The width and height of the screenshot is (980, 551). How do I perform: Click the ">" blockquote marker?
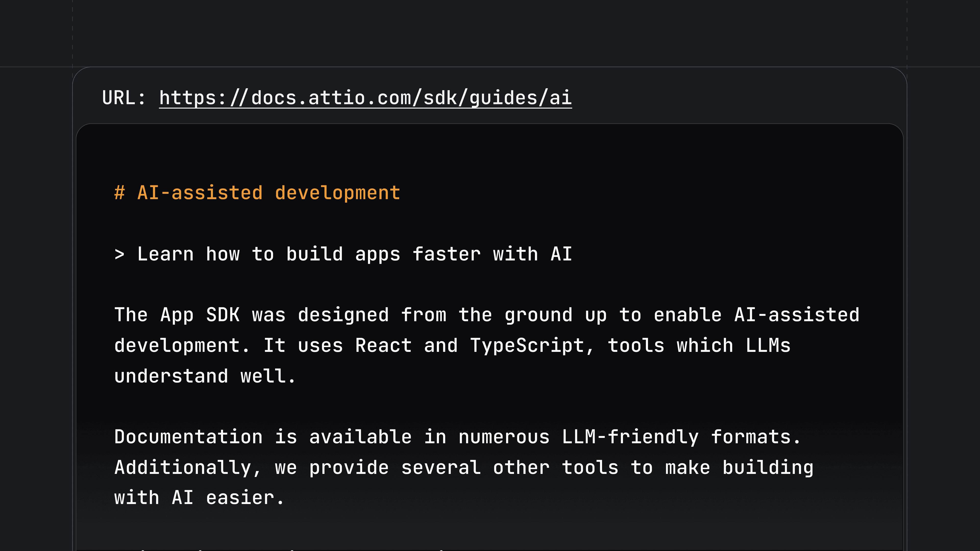tap(119, 254)
